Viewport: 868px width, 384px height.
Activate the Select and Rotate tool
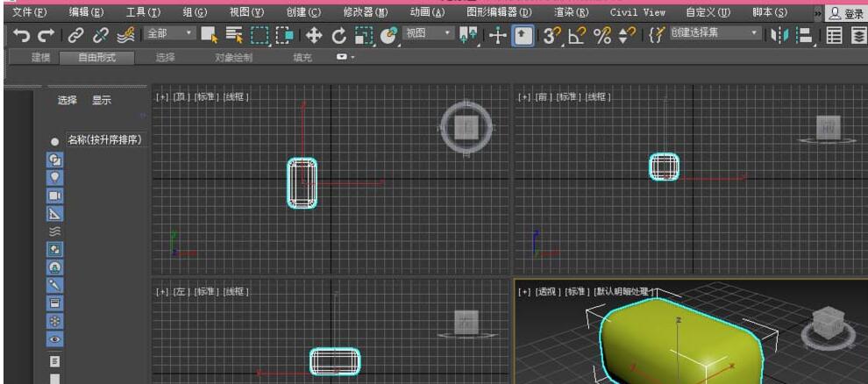pyautogui.click(x=338, y=36)
